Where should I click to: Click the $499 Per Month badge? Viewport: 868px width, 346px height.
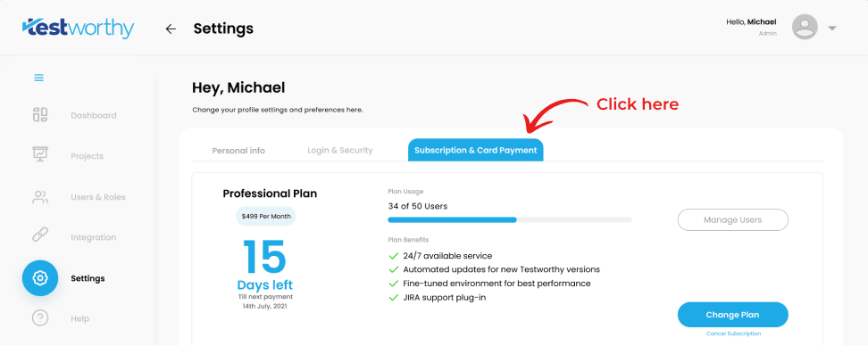click(x=266, y=216)
